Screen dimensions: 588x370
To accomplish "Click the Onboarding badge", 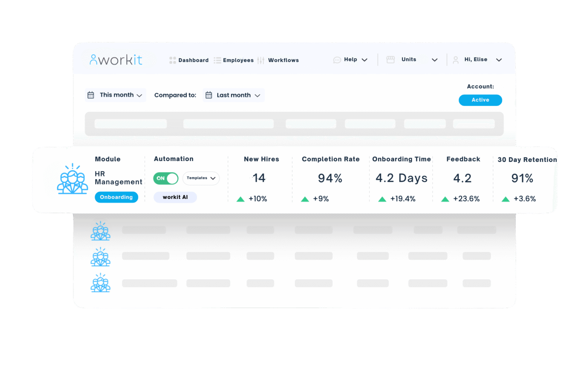I will (x=116, y=197).
